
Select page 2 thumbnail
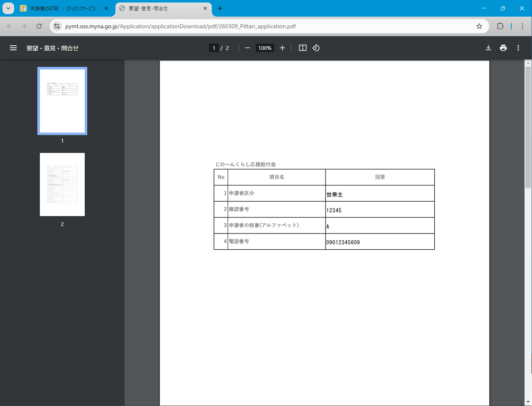(62, 185)
